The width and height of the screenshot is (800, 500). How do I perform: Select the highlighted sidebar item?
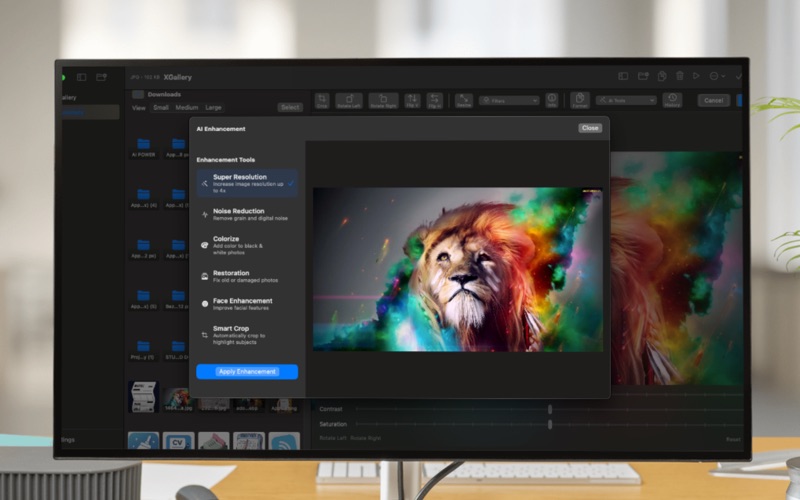[91, 112]
